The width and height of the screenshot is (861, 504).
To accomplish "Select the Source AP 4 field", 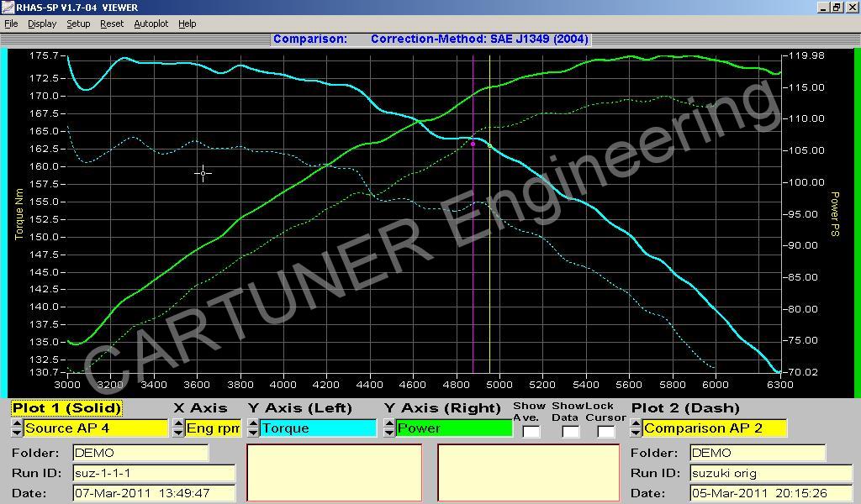I will [96, 428].
